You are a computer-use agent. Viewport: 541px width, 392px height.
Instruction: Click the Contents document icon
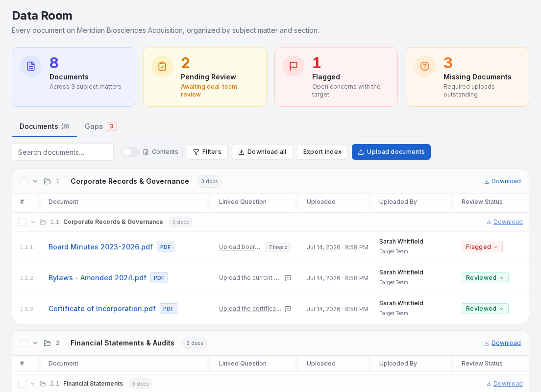[x=146, y=152]
